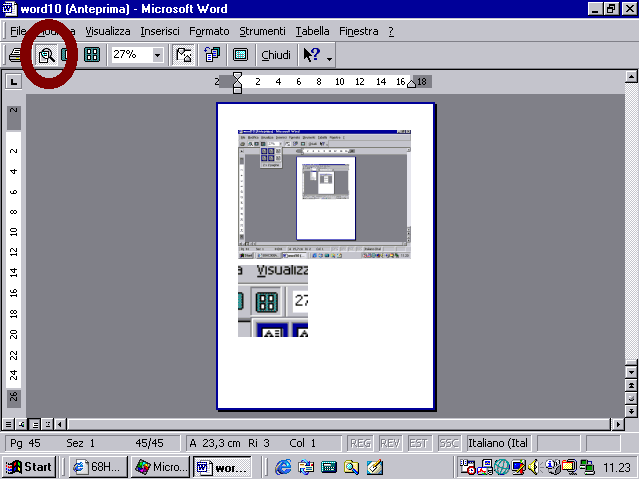Click inside the 27% zoom field

point(132,55)
